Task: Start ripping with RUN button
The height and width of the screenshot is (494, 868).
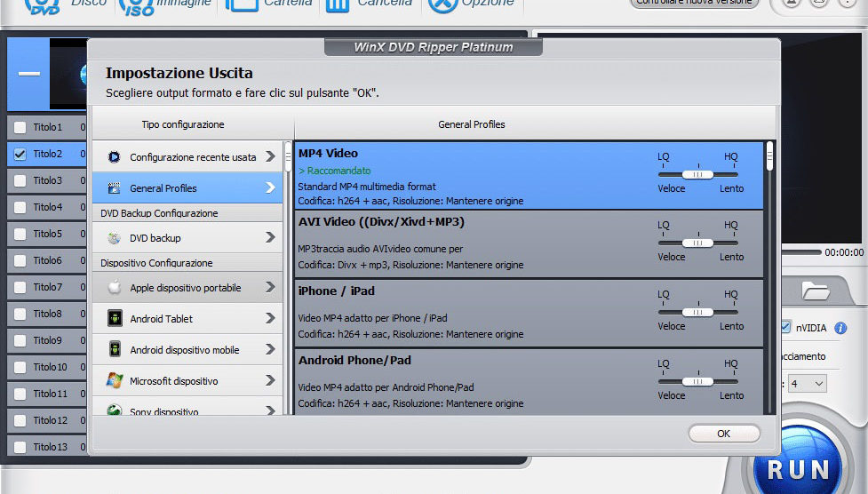Action: pos(798,470)
